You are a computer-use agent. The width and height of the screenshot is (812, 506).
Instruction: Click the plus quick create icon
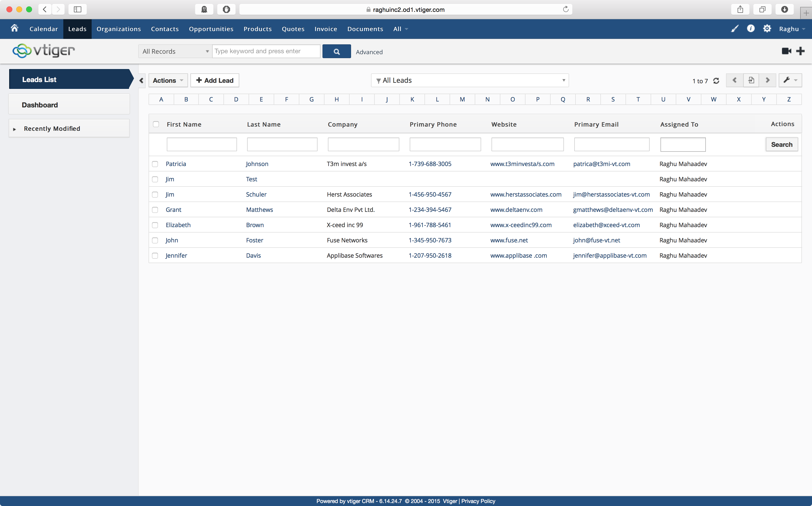point(800,51)
